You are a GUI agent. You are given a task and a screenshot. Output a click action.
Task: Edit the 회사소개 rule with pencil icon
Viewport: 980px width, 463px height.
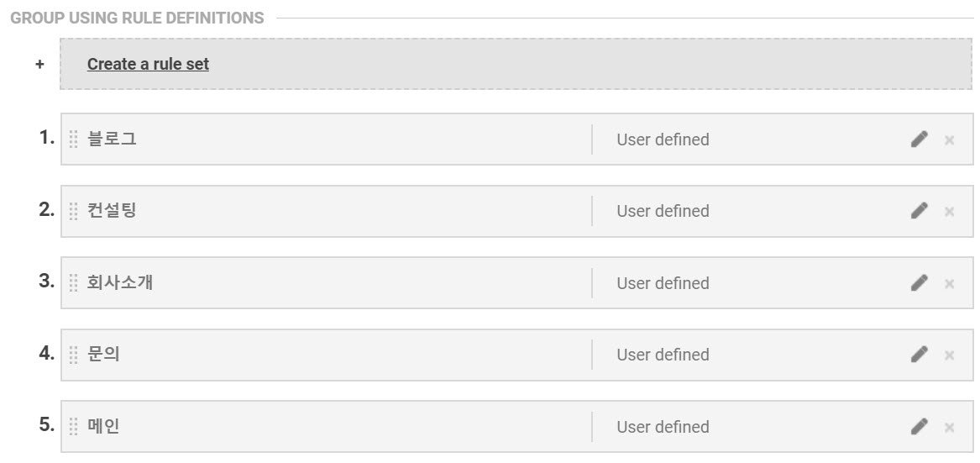pos(920,283)
